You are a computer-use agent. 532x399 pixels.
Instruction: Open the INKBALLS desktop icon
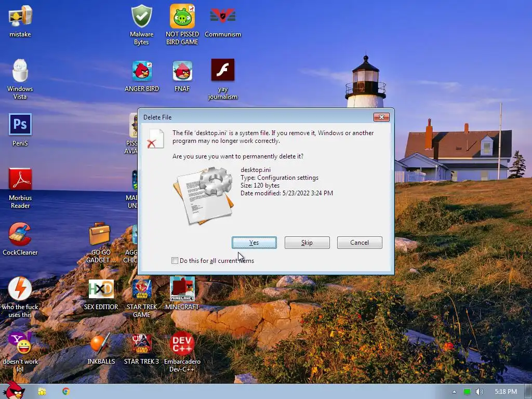pos(101,348)
